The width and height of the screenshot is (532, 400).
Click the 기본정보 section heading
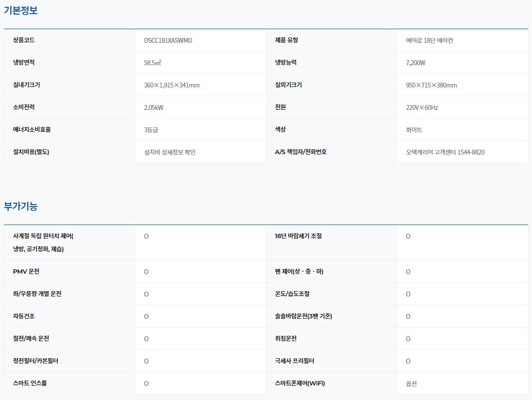coord(21,10)
